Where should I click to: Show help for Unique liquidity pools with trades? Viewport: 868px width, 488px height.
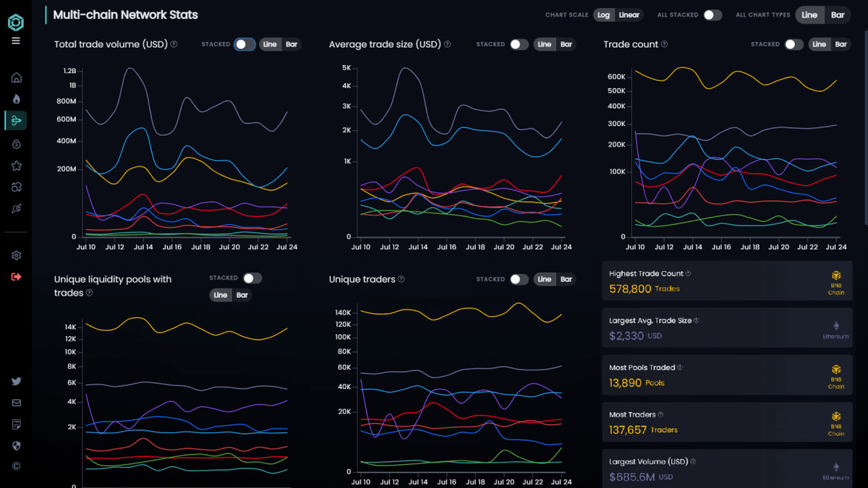tap(90, 293)
